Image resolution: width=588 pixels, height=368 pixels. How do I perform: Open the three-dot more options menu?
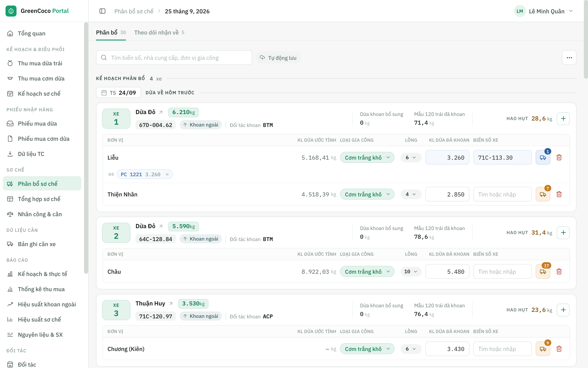coord(569,58)
